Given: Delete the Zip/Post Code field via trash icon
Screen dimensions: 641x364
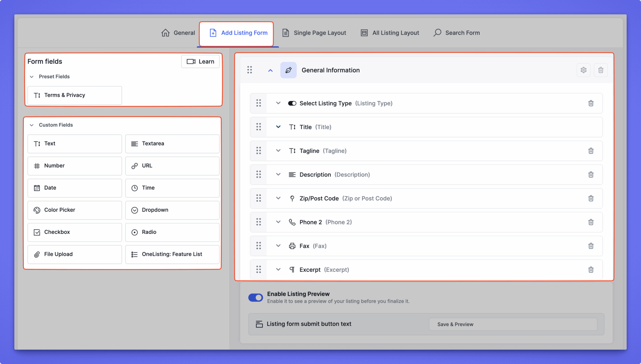Looking at the screenshot, I should click(591, 198).
